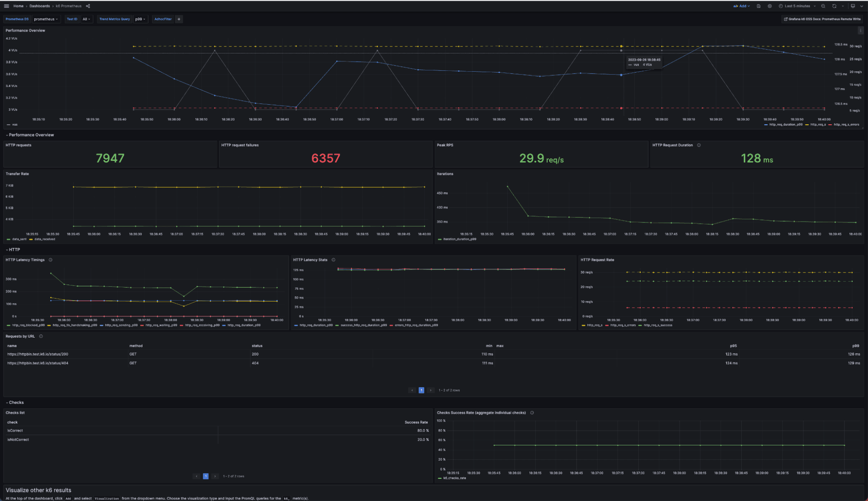Enable TV cycle view mode icon
This screenshot has width=868, height=501.
point(853,6)
